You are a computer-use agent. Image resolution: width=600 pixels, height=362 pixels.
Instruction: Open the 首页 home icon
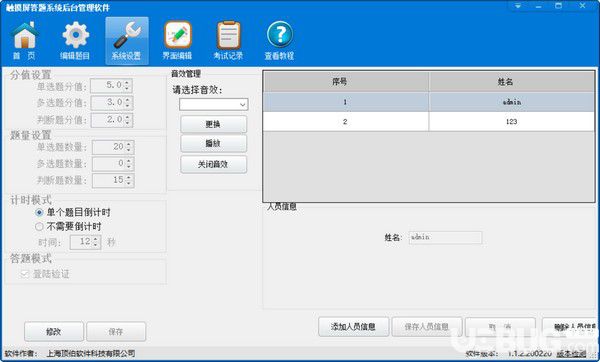coord(24,41)
